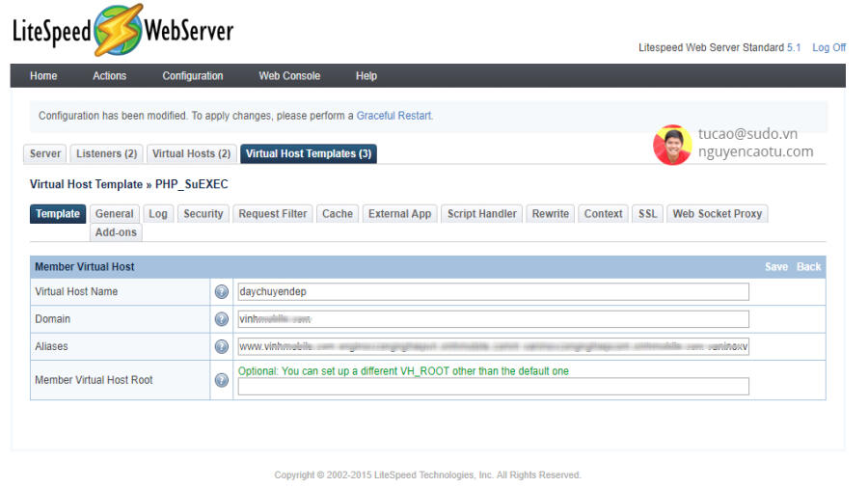Open the External App sub-tab
The height and width of the screenshot is (488, 868).
click(x=400, y=214)
